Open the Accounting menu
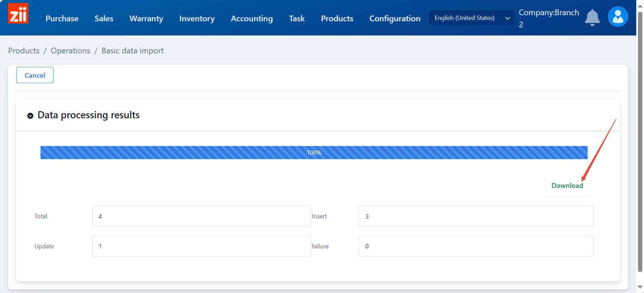Screen dimensions: 644x293 point(251,19)
